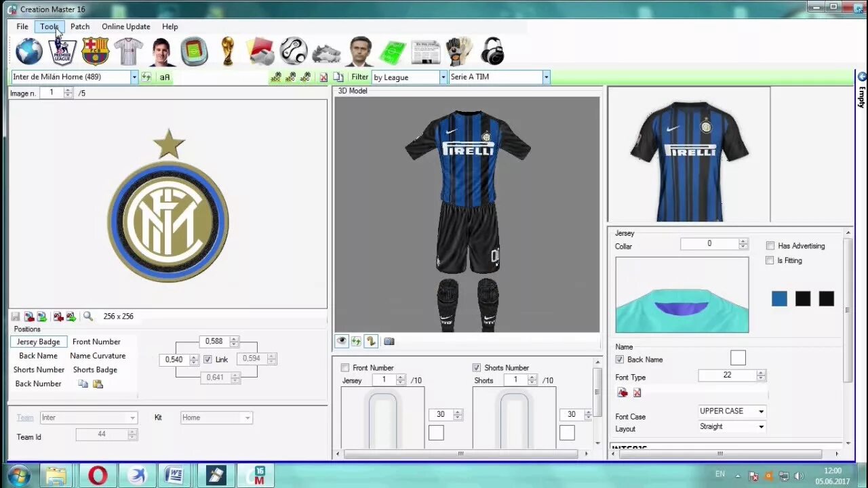Click the Image n. number field

pyautogui.click(x=52, y=93)
